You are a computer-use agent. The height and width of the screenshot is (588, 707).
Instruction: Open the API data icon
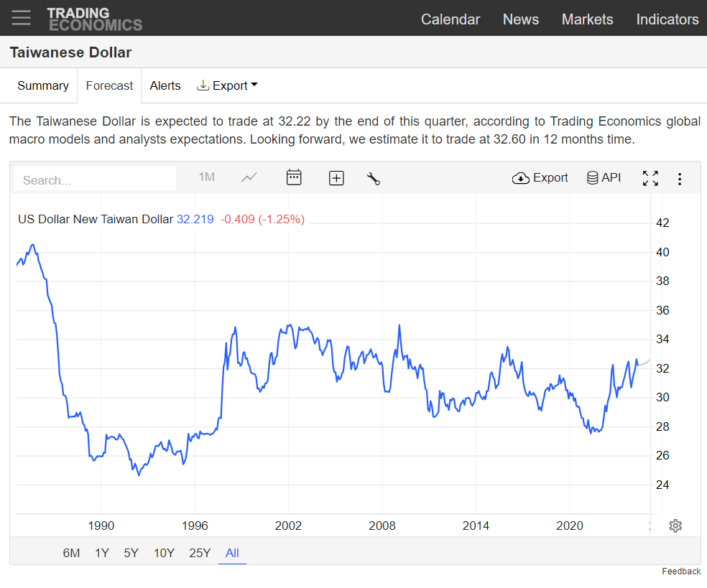tap(591, 177)
